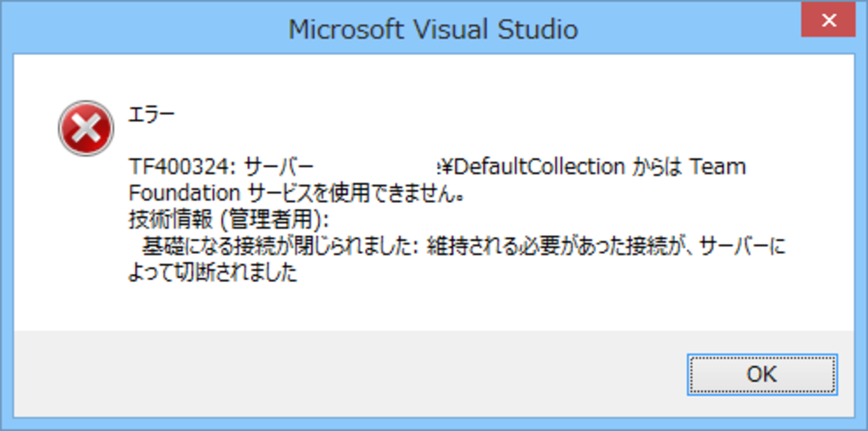The width and height of the screenshot is (868, 431).
Task: Click the TF400324 error code
Action: point(179,166)
